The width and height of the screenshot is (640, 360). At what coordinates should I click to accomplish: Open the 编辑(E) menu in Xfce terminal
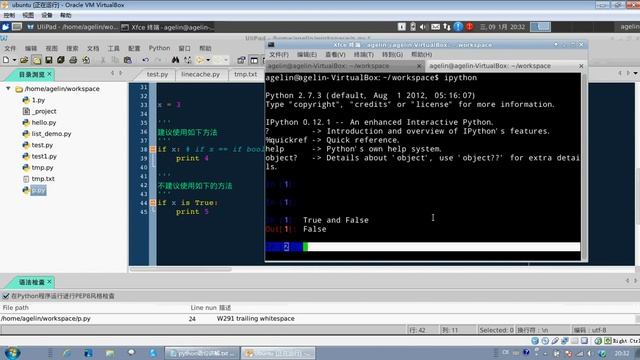click(x=307, y=54)
